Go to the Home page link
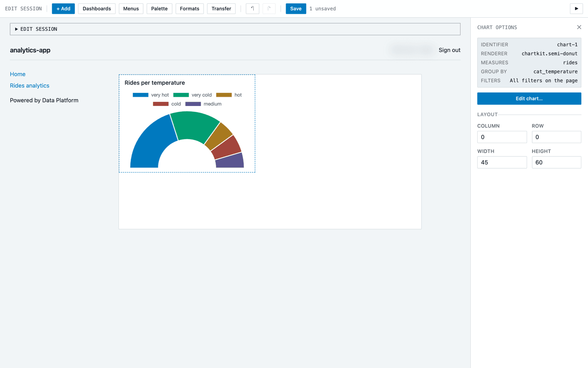 click(x=18, y=74)
